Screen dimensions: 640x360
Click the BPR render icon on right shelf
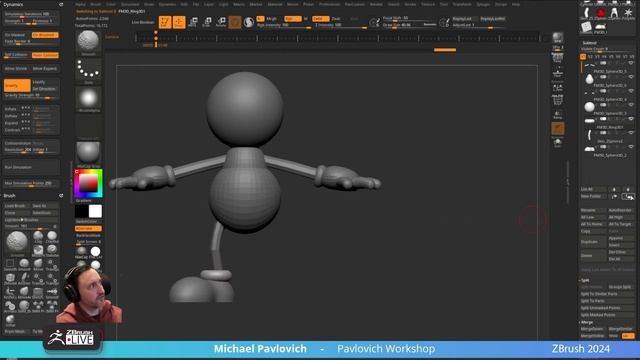click(x=558, y=39)
